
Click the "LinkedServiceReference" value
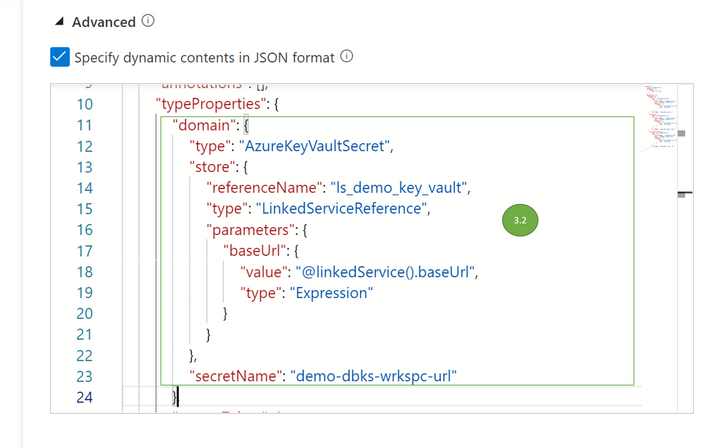(x=342, y=208)
